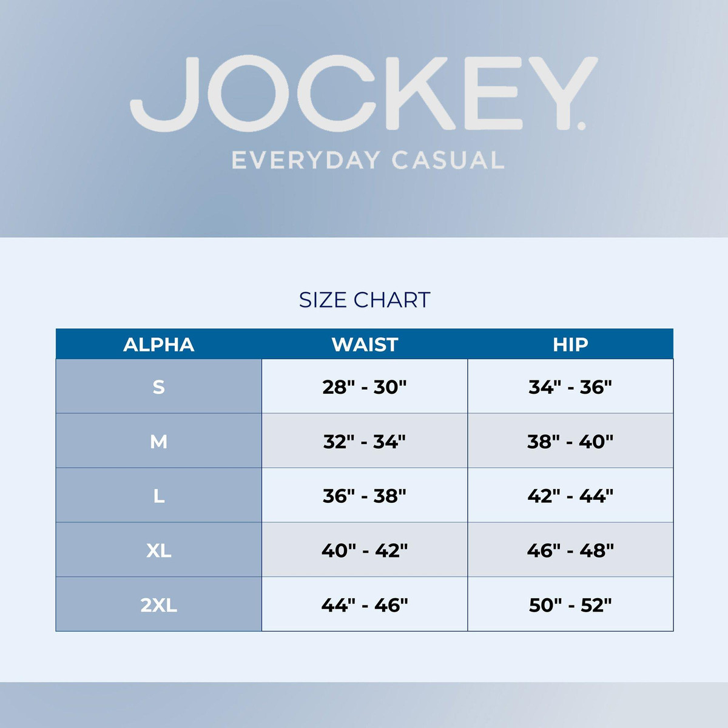Click the 2XL size row label
The width and height of the screenshot is (728, 728).
[159, 605]
